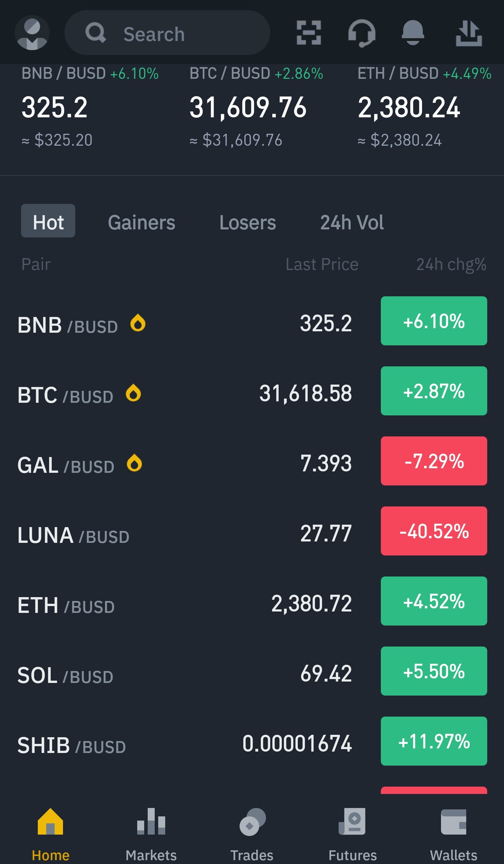Select the 24h Vol tab

click(352, 222)
